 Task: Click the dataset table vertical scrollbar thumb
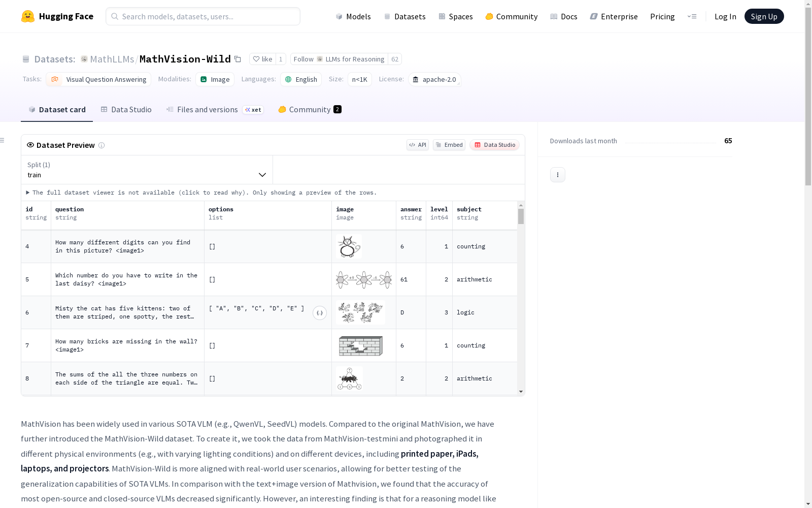[521, 216]
